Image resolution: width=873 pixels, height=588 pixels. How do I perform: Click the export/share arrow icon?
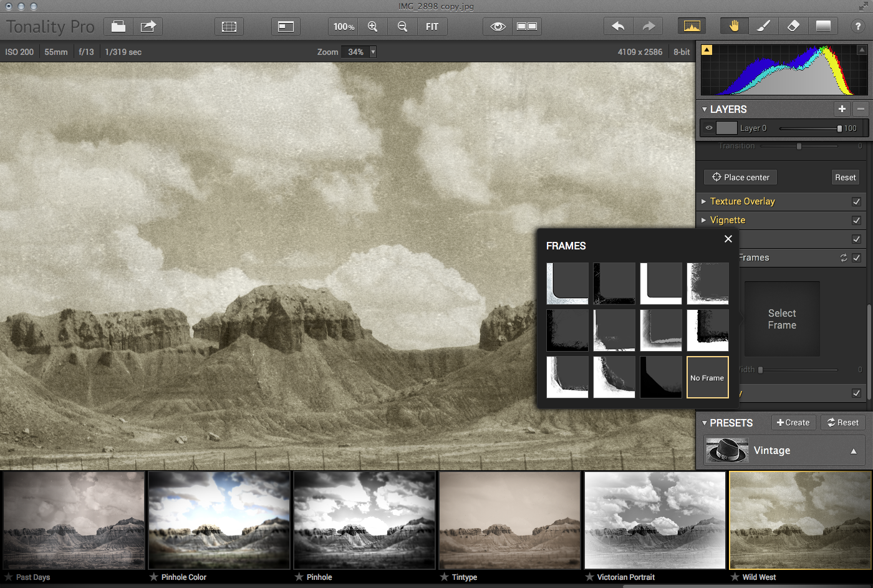[x=148, y=26]
